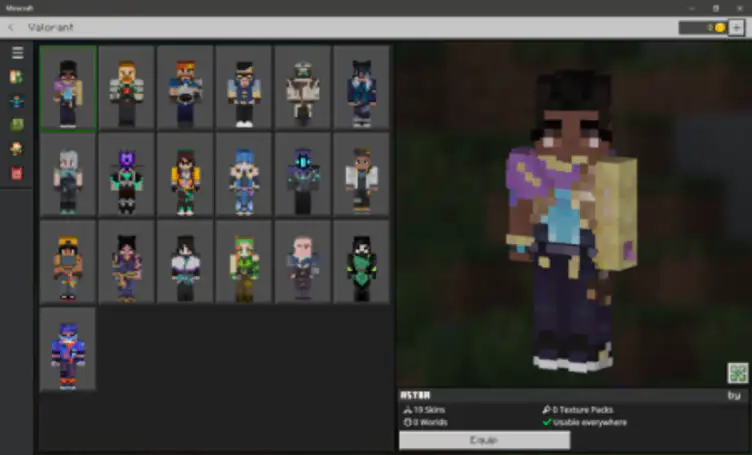The height and width of the screenshot is (455, 752).
Task: Select the blue-haired skin in a blue outfit
Action: (x=244, y=175)
